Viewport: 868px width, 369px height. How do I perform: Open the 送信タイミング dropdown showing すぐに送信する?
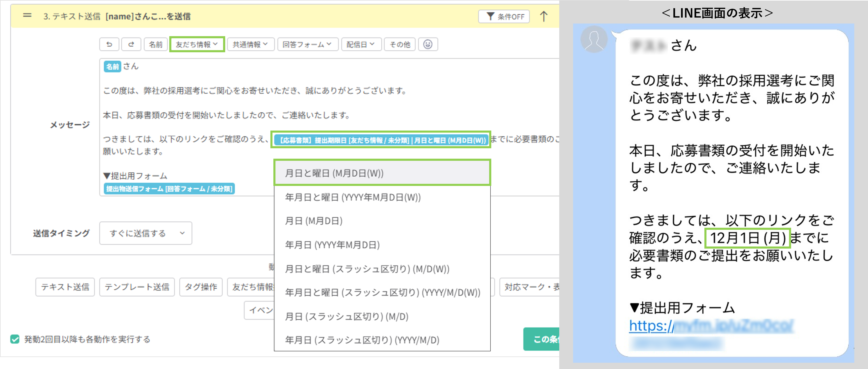[x=145, y=233]
